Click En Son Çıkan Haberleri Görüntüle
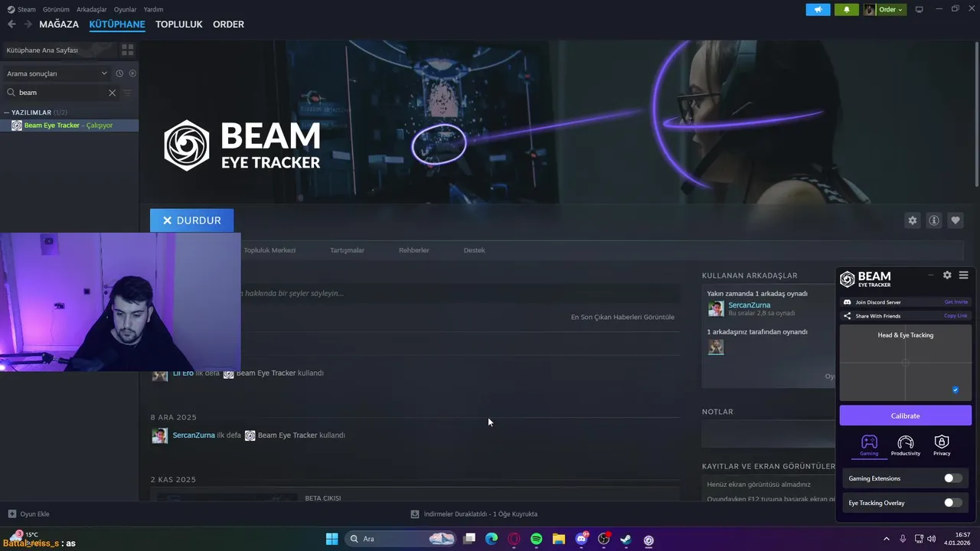This screenshot has height=551, width=980. (x=622, y=317)
